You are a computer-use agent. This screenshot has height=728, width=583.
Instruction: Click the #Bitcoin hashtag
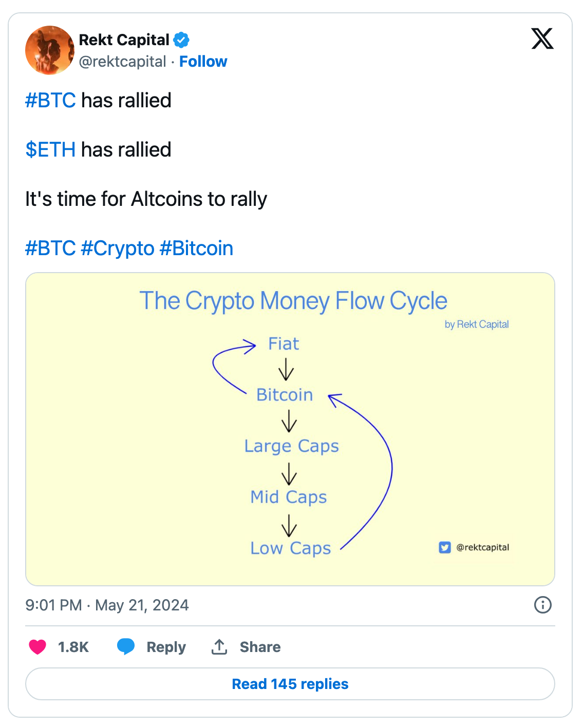coord(197,248)
